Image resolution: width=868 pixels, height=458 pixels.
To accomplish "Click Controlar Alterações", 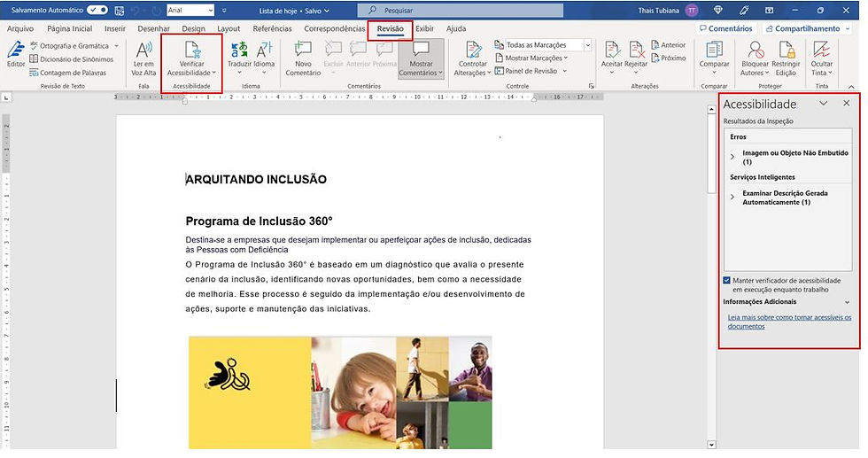I will [472, 58].
